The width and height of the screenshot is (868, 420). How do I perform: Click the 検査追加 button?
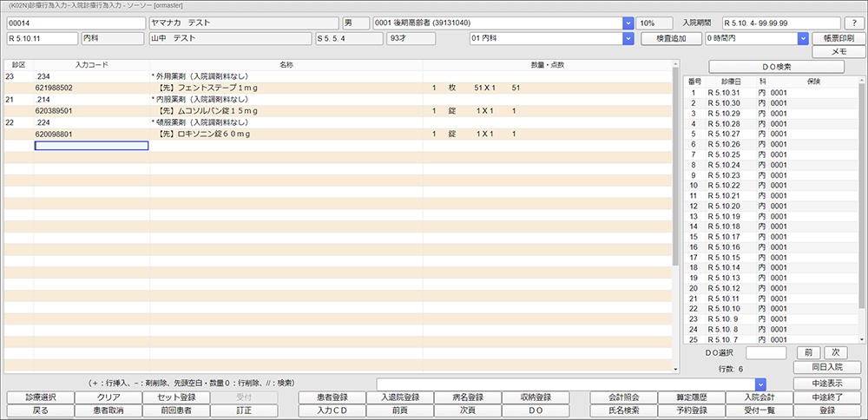[x=670, y=38]
